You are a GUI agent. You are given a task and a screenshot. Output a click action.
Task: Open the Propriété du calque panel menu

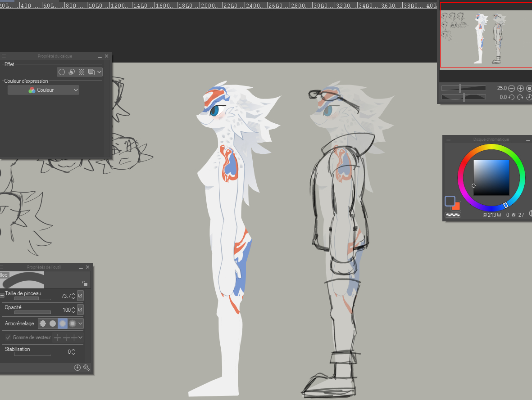4,56
